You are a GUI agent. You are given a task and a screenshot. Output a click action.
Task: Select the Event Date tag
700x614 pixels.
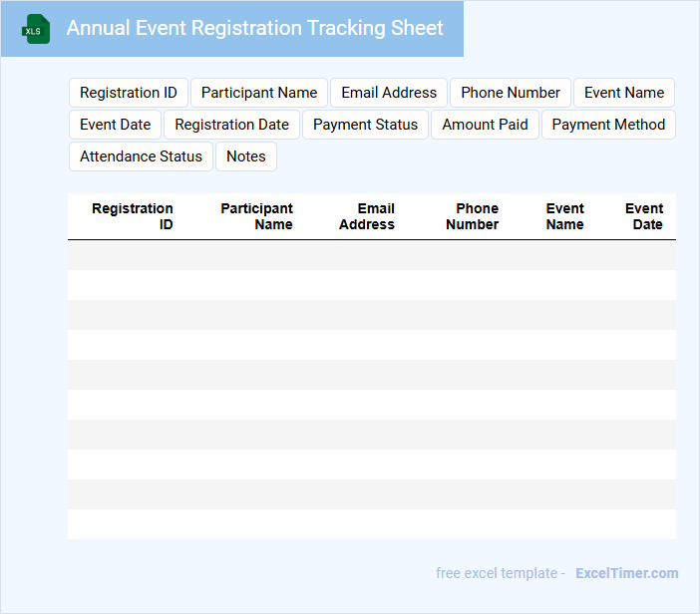click(x=116, y=125)
